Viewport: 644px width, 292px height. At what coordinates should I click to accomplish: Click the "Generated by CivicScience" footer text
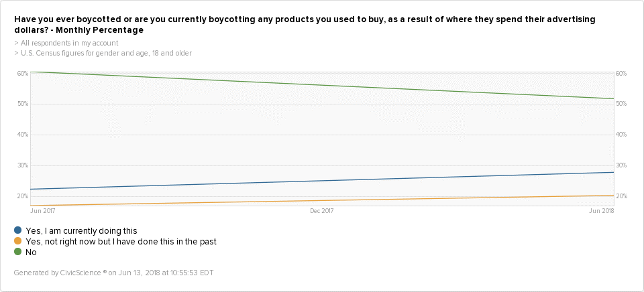[x=113, y=273]
